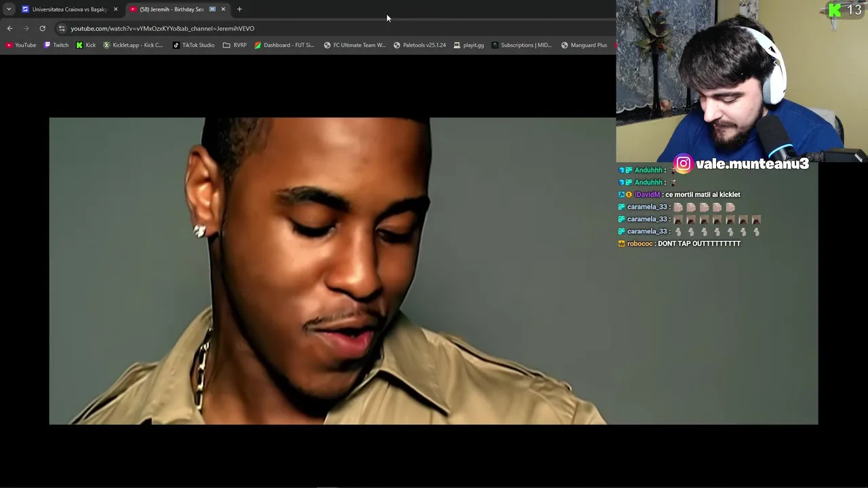Close the Universitatea Craiova tab
The height and width of the screenshot is (488, 868).
115,9
